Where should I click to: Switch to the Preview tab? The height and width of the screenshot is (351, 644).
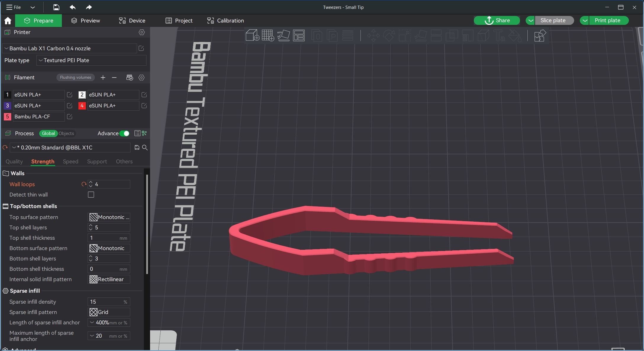click(86, 20)
